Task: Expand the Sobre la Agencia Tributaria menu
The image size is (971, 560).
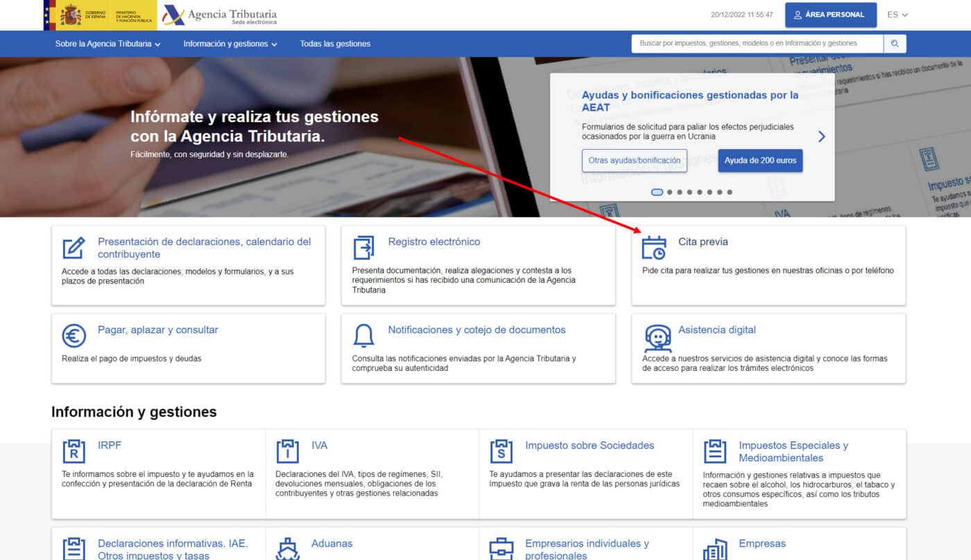Action: click(x=108, y=44)
